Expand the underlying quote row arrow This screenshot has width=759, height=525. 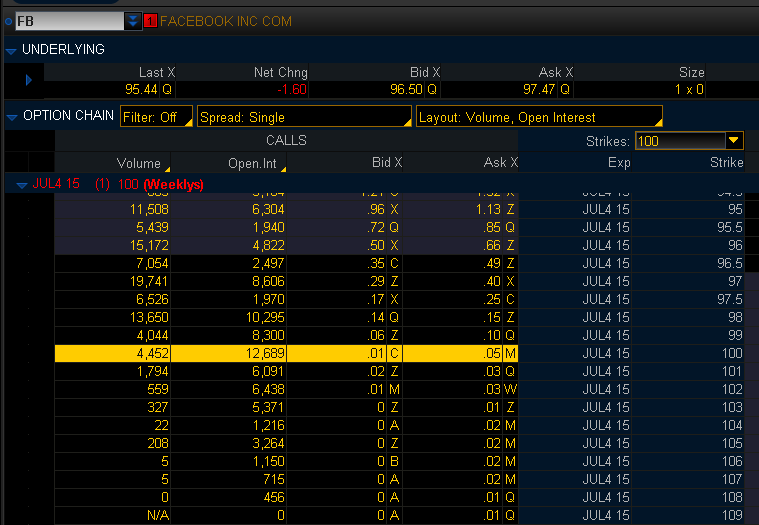tap(29, 80)
